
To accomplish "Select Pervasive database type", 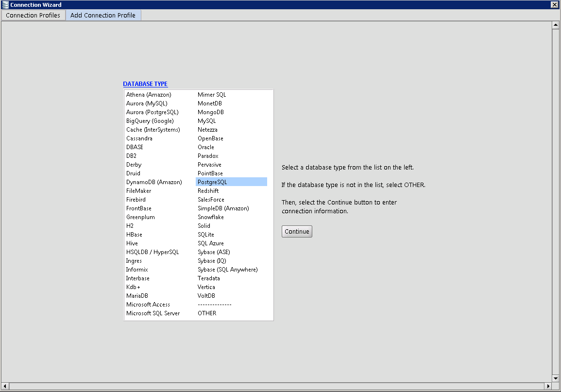I will (x=210, y=165).
